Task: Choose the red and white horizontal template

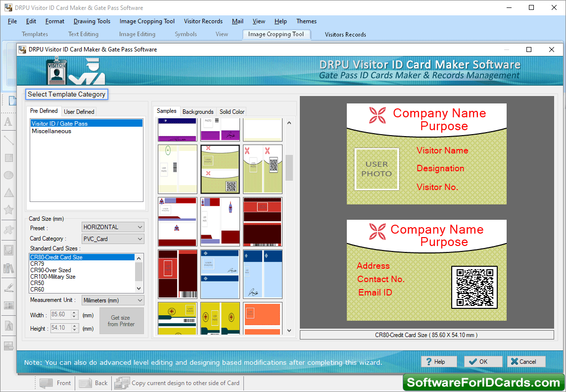Action: (178, 222)
